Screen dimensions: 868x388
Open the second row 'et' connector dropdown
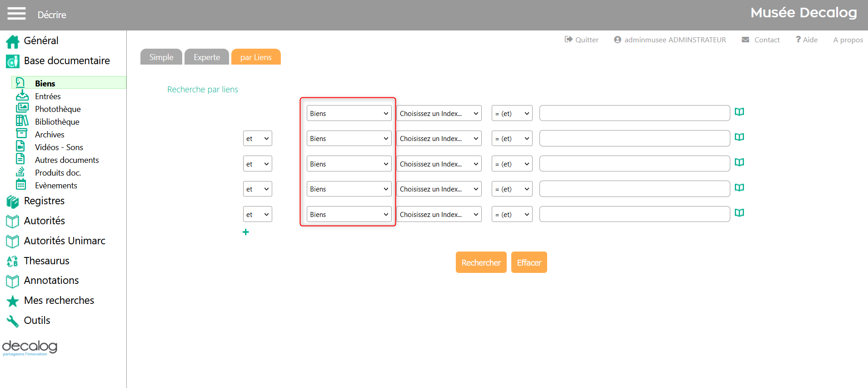[x=257, y=138]
